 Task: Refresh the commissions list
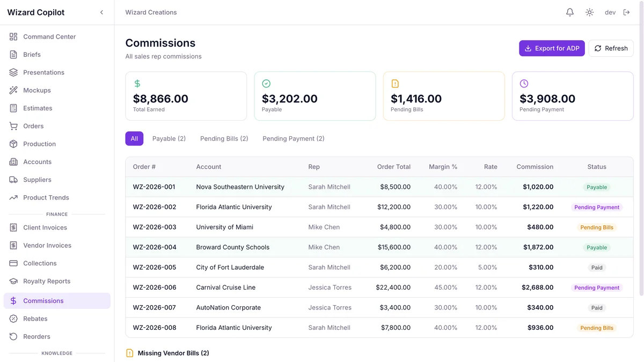point(611,48)
